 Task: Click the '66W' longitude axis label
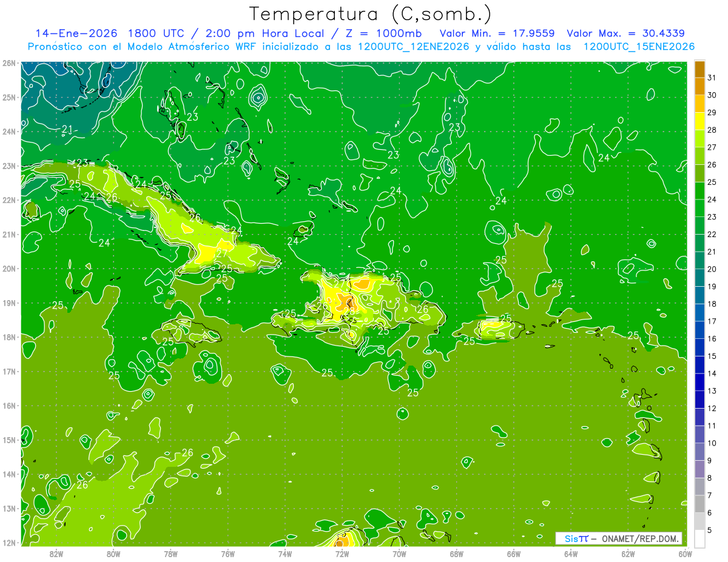click(x=514, y=554)
